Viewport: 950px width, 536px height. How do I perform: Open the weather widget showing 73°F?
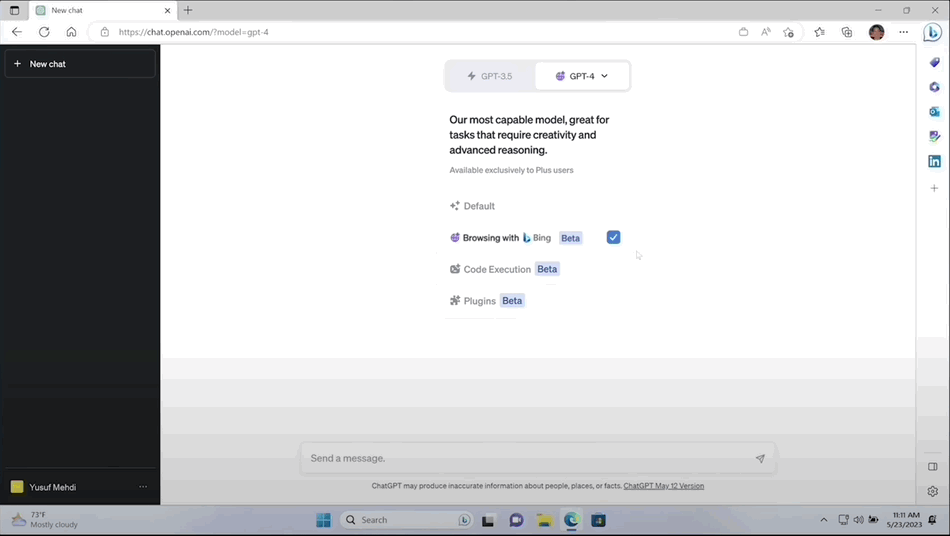click(45, 520)
